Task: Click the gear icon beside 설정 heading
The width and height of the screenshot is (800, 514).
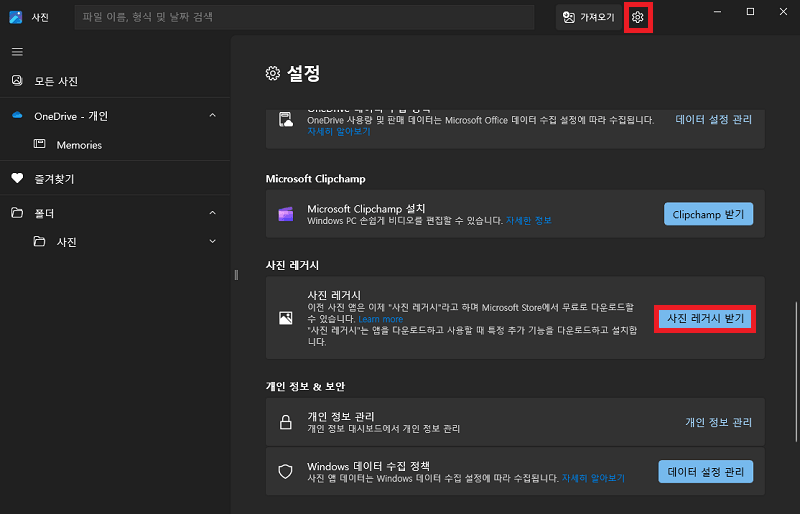Action: pos(273,74)
